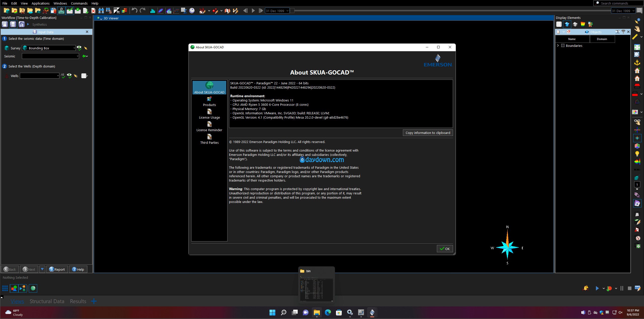This screenshot has height=319, width=644.
Task: Toggle Survey visibility eye icon
Action: point(79,48)
